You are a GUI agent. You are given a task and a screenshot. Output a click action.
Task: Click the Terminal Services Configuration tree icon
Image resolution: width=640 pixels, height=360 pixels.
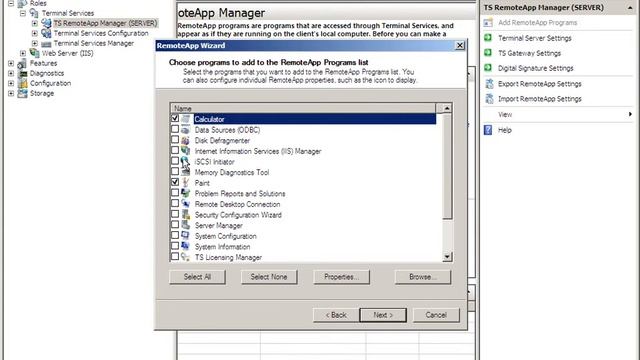tap(46, 33)
